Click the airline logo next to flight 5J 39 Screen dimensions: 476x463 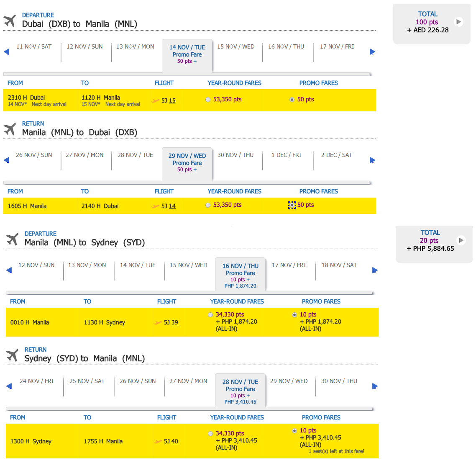pos(158,322)
